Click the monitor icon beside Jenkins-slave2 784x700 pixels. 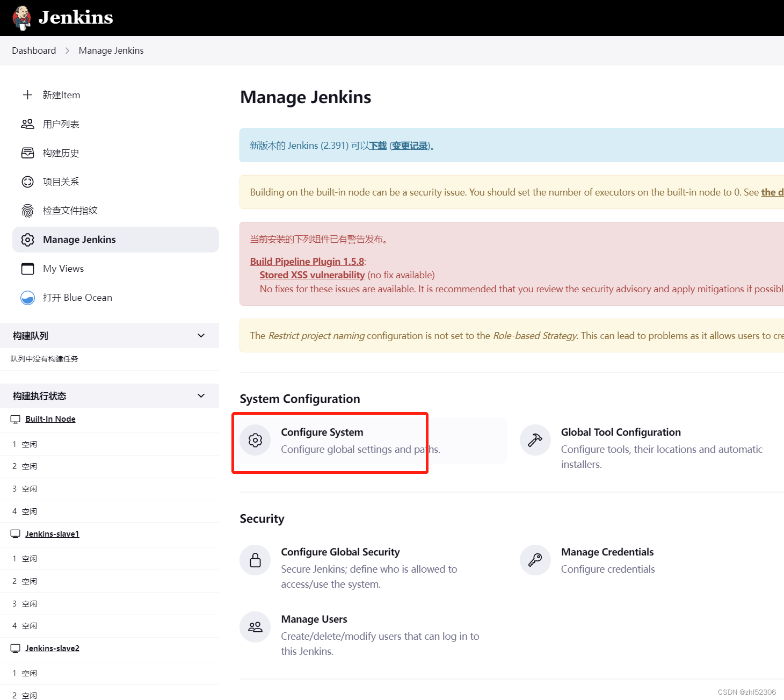click(x=16, y=648)
